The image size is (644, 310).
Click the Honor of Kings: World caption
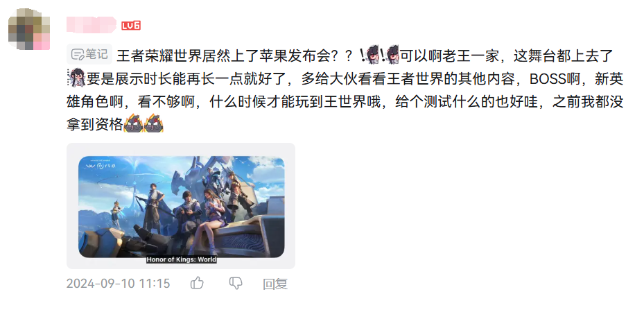(181, 260)
